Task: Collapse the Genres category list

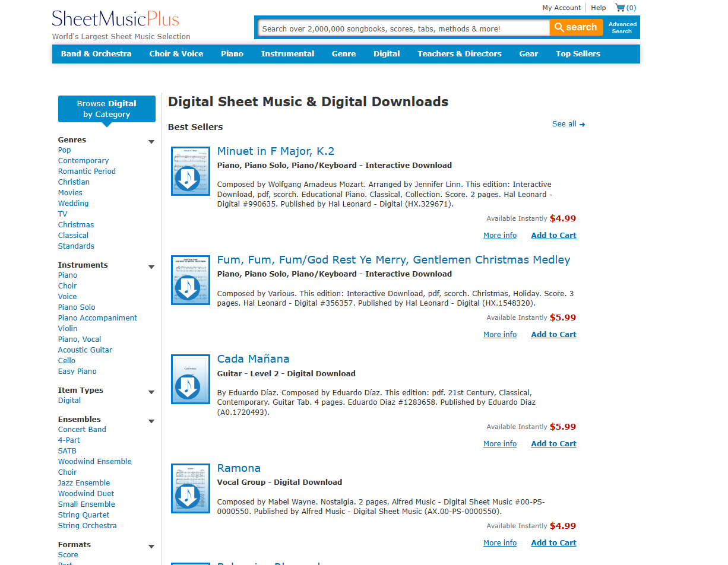Action: click(x=151, y=142)
